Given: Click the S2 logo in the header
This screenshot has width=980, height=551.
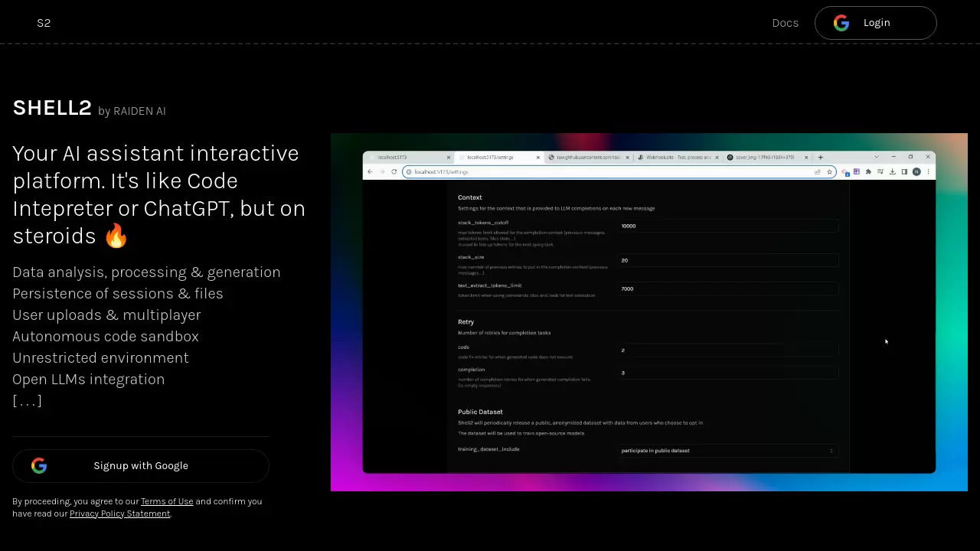Looking at the screenshot, I should pos(44,23).
